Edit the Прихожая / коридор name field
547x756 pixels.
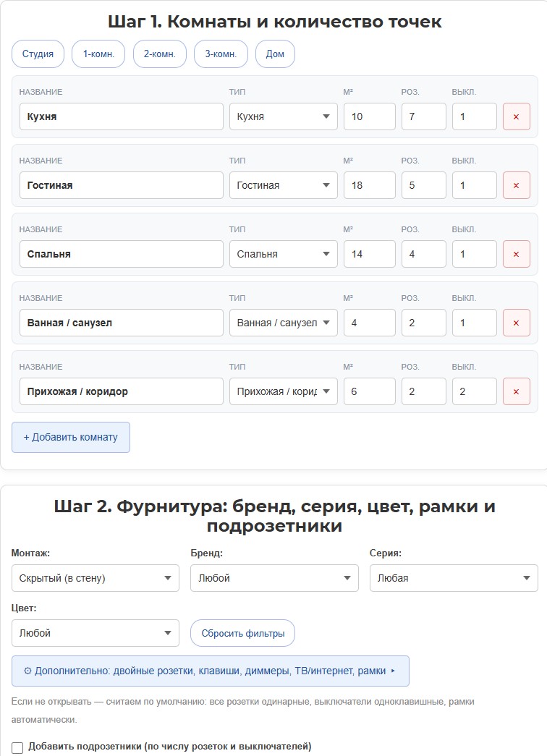[121, 391]
